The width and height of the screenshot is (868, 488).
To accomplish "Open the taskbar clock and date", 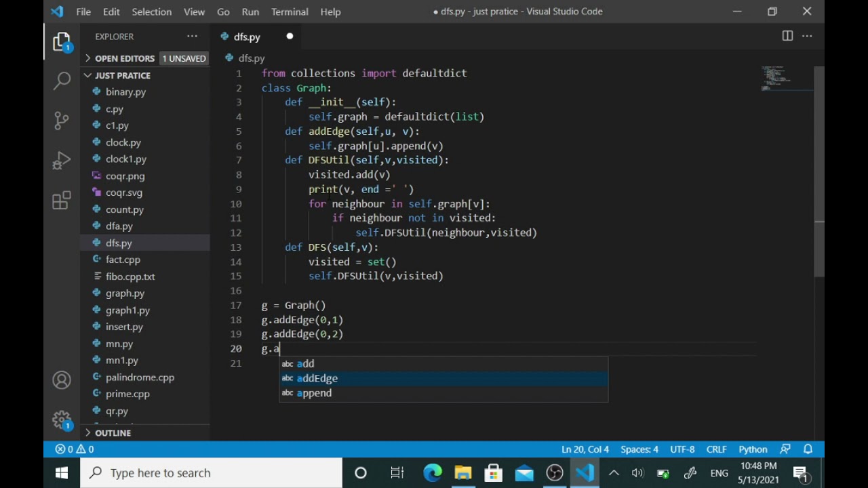I will (758, 473).
